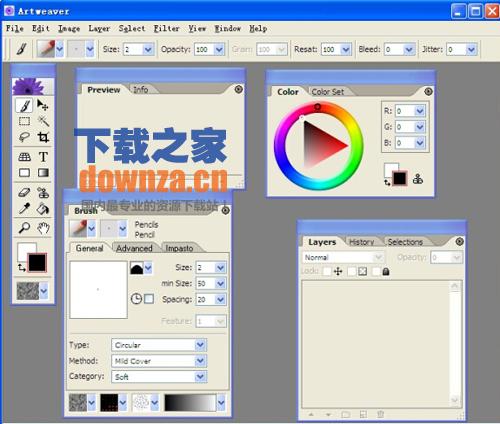Click the brush tip profile icon

pyautogui.click(x=136, y=268)
